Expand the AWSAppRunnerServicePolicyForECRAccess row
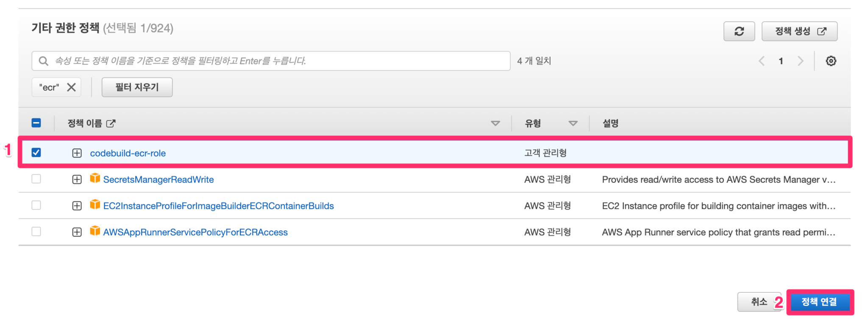 (77, 232)
